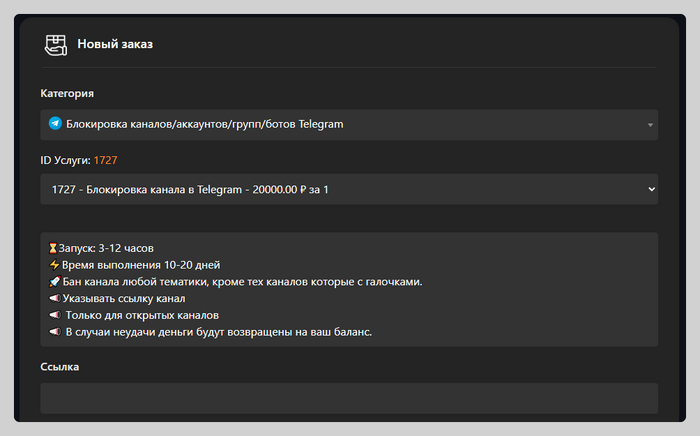The height and width of the screenshot is (436, 700).
Task: Click the small arrow on the category dropdown
Action: 650,125
